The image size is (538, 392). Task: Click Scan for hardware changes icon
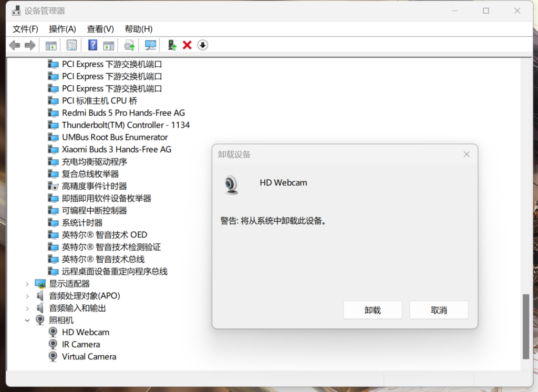151,46
